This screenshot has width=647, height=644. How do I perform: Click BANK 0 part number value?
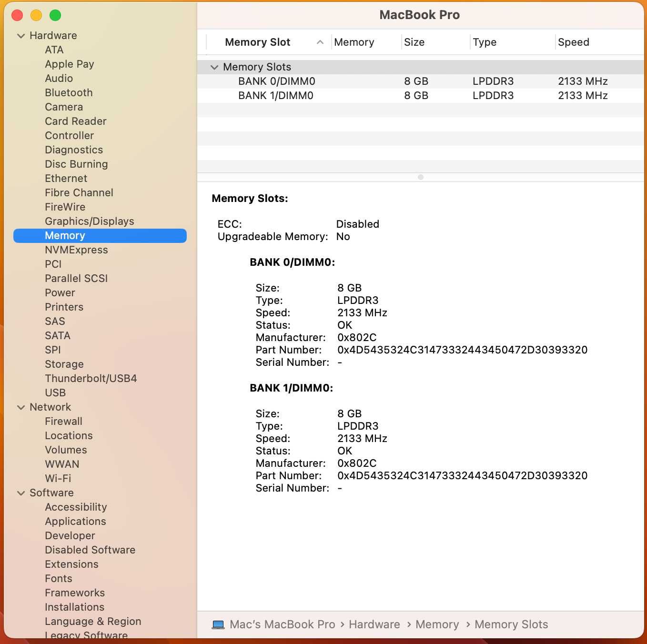pyautogui.click(x=462, y=350)
